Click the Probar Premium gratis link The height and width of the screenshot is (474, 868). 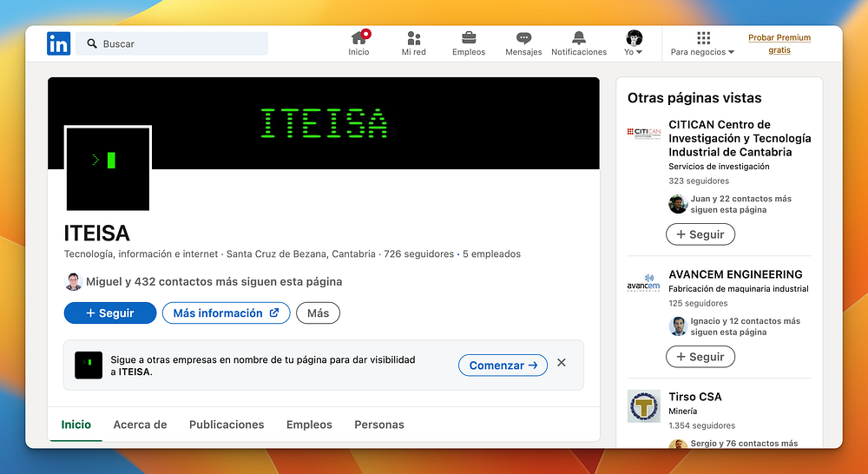[x=779, y=43]
